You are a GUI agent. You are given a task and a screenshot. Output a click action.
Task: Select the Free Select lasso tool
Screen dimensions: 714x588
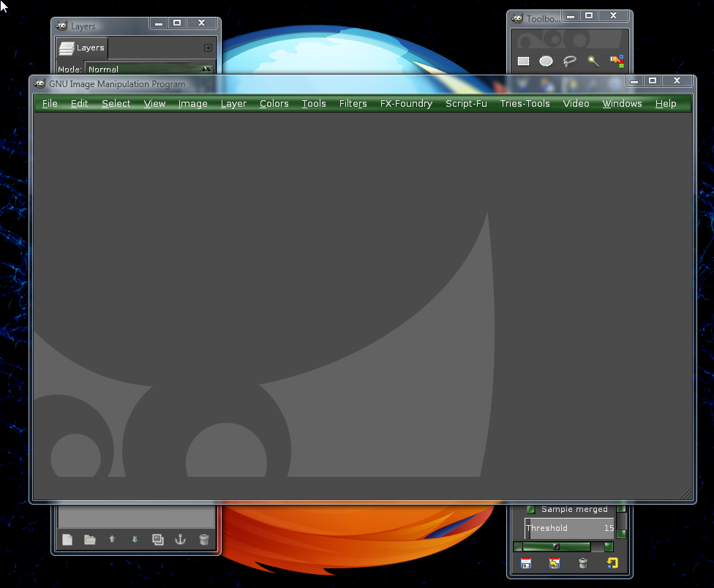(x=570, y=61)
